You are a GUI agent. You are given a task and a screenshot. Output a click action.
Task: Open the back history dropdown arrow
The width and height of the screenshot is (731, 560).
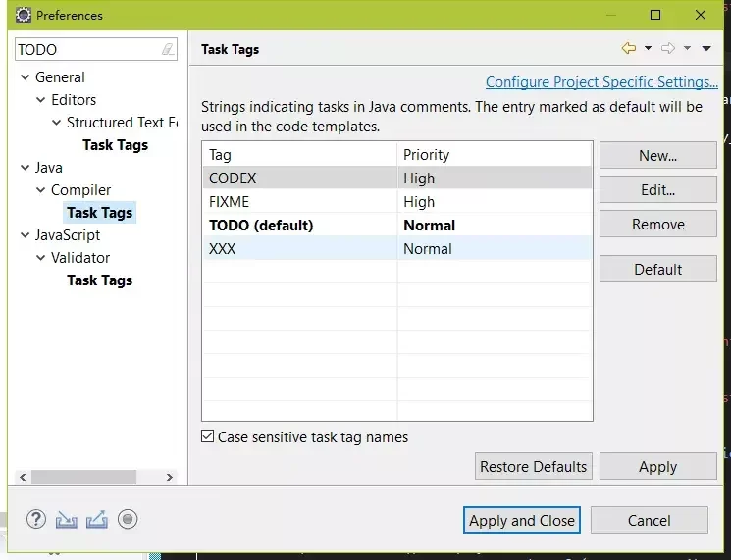pos(648,48)
